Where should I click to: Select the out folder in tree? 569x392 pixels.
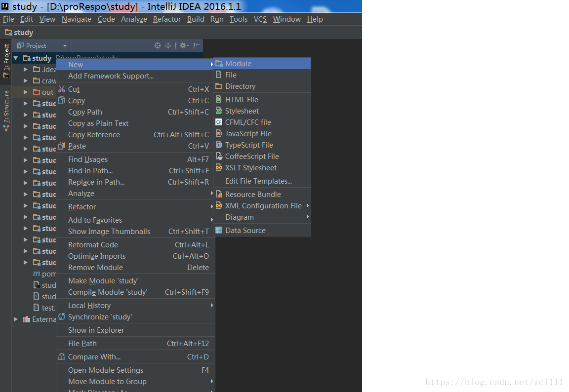43,92
